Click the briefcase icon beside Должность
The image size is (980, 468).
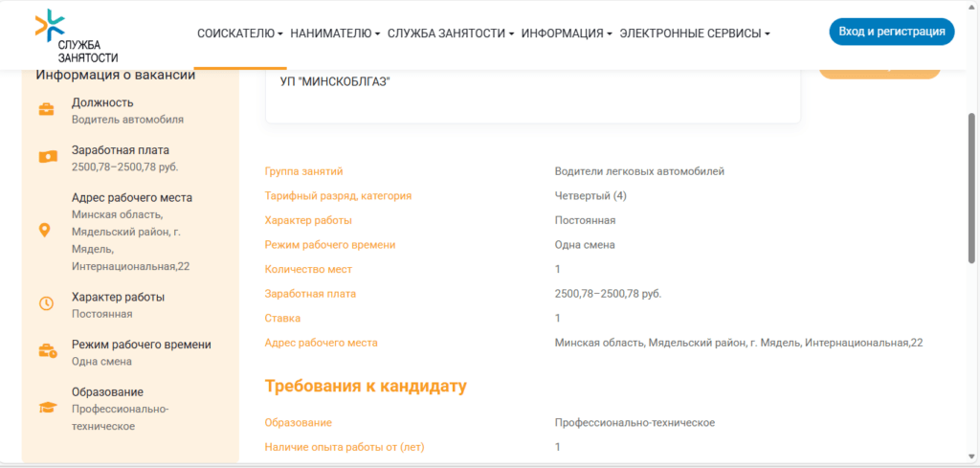coord(46,110)
